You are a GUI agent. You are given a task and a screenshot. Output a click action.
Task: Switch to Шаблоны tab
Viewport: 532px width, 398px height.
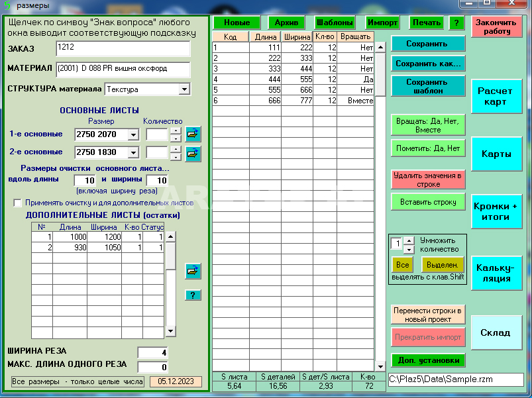pyautogui.click(x=335, y=23)
